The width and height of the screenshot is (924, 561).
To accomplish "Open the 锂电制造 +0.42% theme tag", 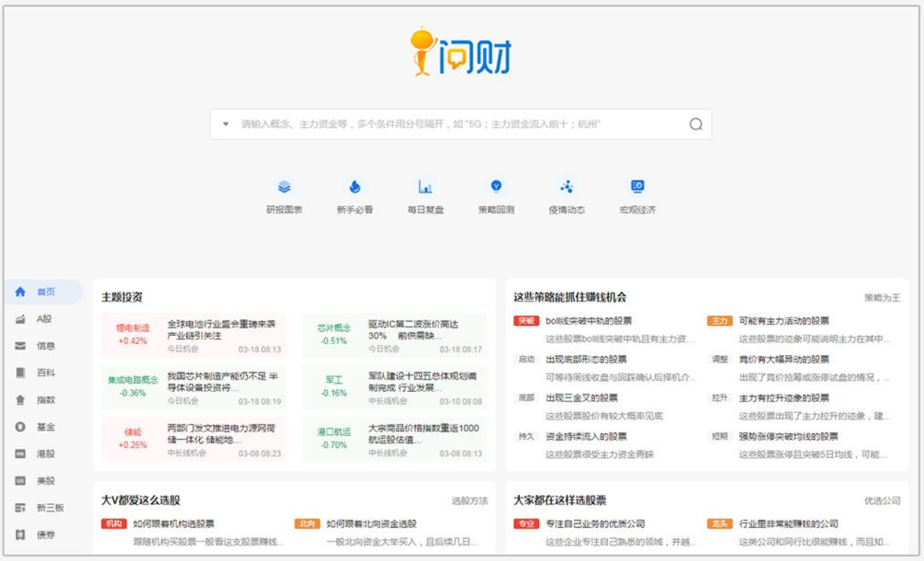I will coord(132,335).
